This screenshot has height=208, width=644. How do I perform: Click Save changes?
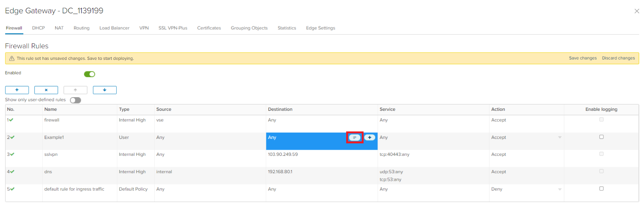point(583,58)
